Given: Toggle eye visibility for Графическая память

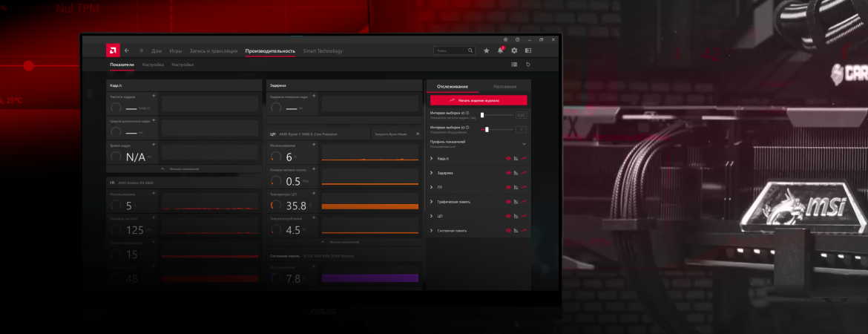Looking at the screenshot, I should pyautogui.click(x=508, y=202).
